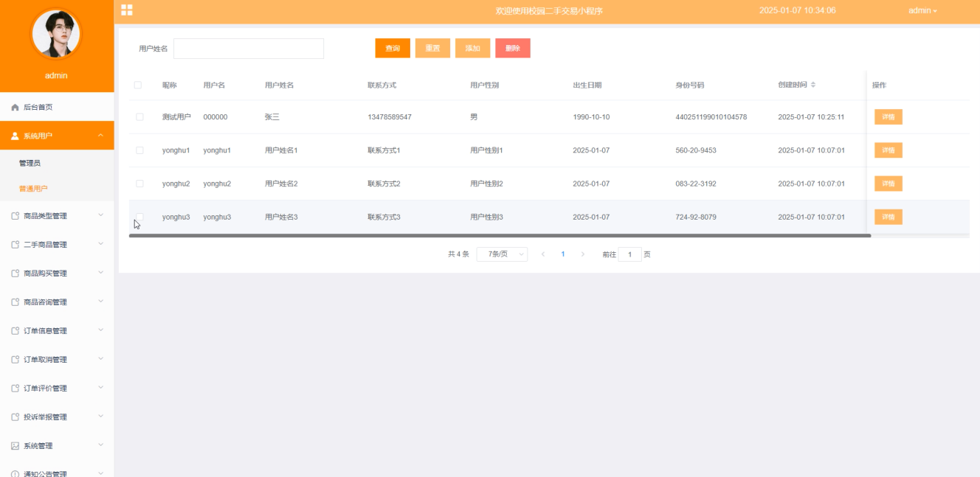The image size is (980, 477).
Task: Click the admin avatar picture
Action: 56,33
